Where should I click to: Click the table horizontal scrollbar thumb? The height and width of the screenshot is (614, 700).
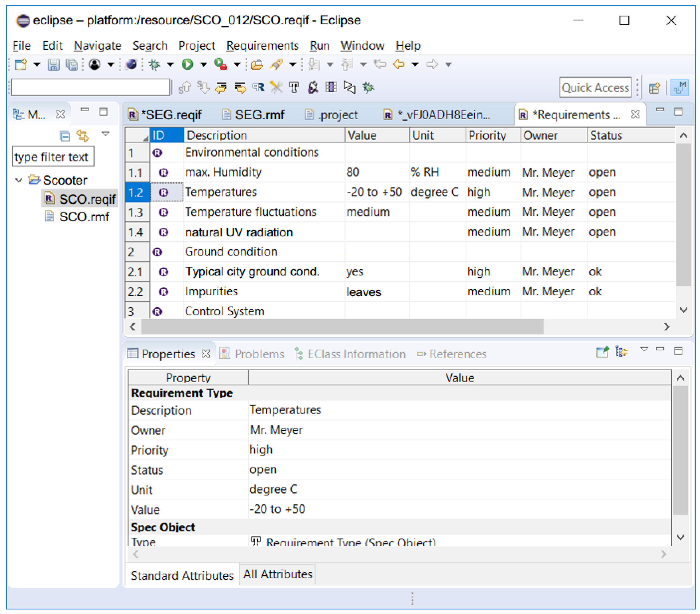pos(342,327)
